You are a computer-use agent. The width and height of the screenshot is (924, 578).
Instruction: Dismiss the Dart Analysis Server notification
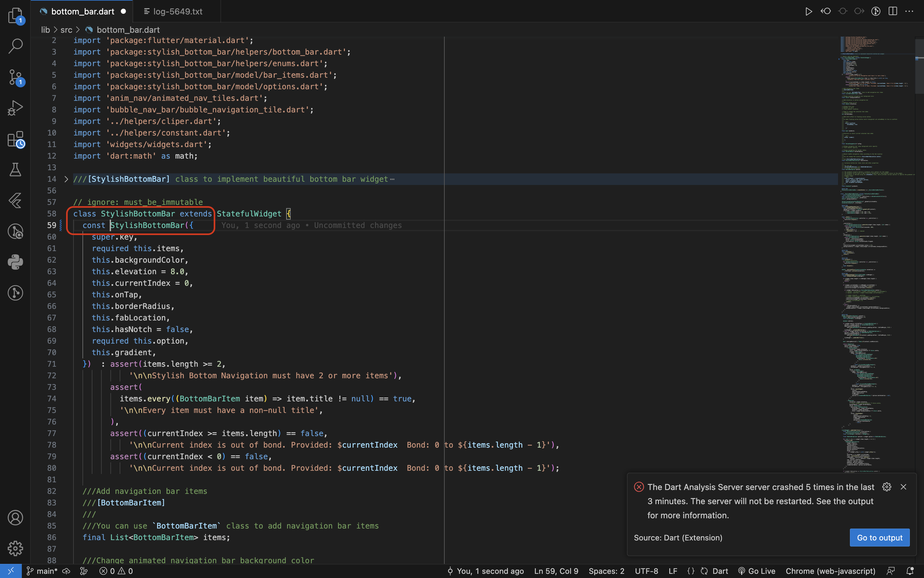coord(903,487)
